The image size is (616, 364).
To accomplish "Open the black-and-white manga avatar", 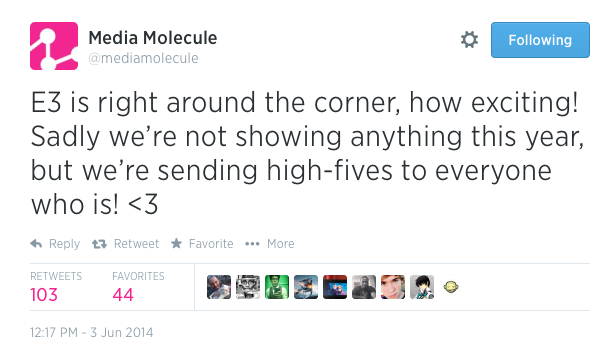I will (x=248, y=287).
